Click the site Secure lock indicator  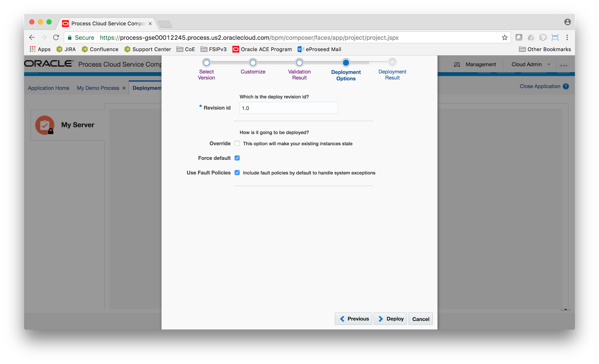(80, 37)
